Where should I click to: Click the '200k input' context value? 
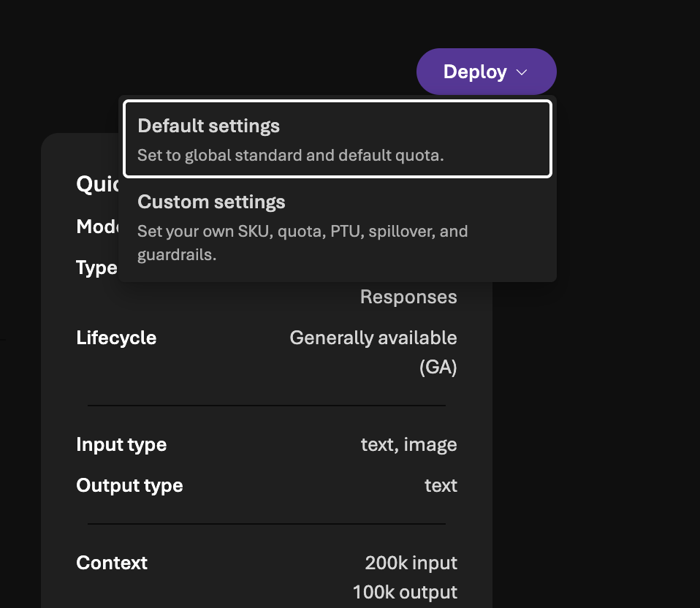[x=411, y=563]
